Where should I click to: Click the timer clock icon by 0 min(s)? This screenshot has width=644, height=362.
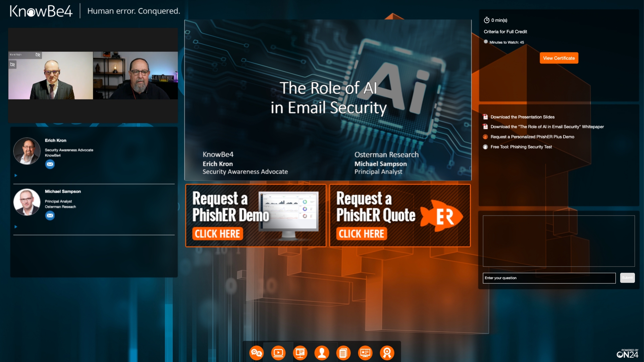click(487, 20)
